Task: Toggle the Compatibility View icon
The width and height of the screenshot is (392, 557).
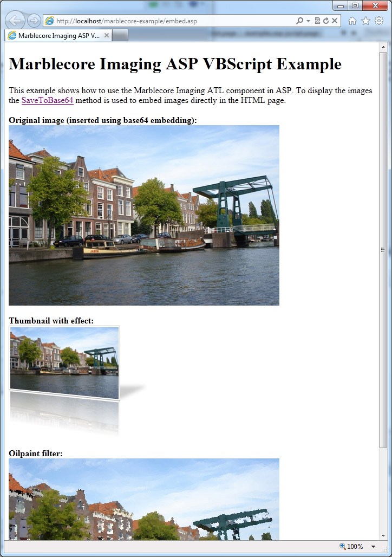Action: (317, 21)
